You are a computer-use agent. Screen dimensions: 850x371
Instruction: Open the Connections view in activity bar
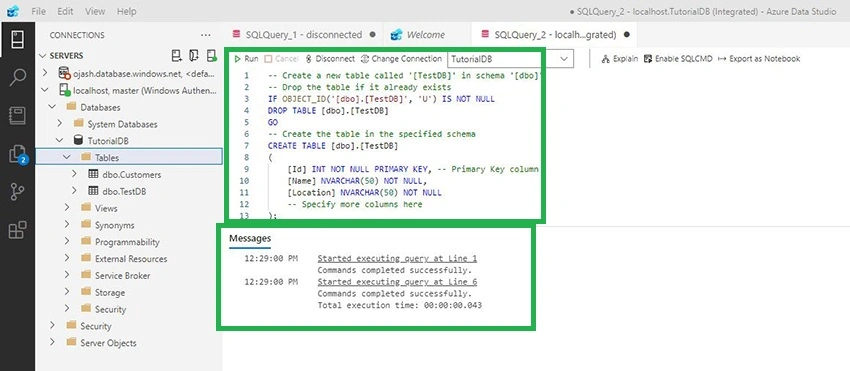coord(17,40)
